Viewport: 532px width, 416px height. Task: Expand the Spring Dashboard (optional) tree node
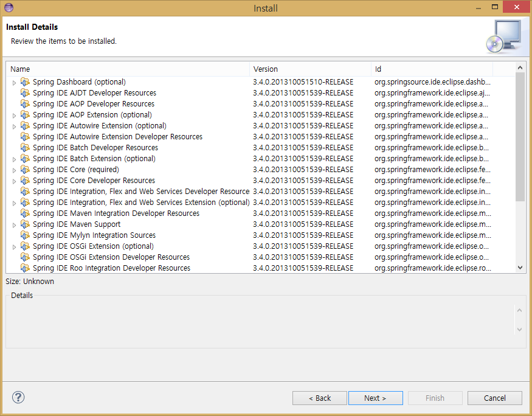coord(14,83)
